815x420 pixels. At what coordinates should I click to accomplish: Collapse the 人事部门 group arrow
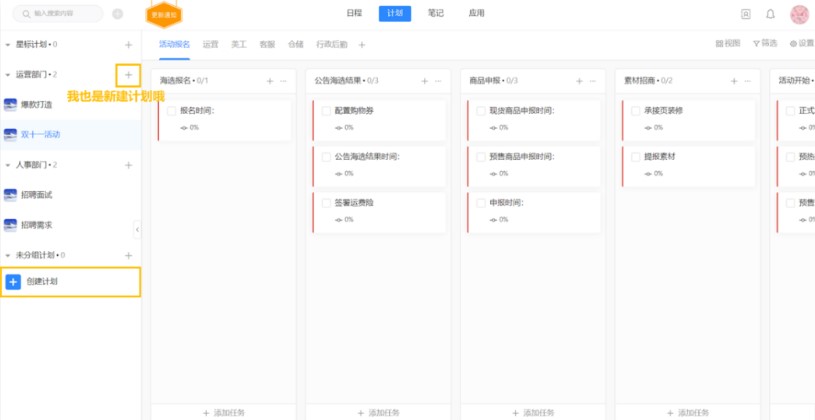(x=8, y=165)
